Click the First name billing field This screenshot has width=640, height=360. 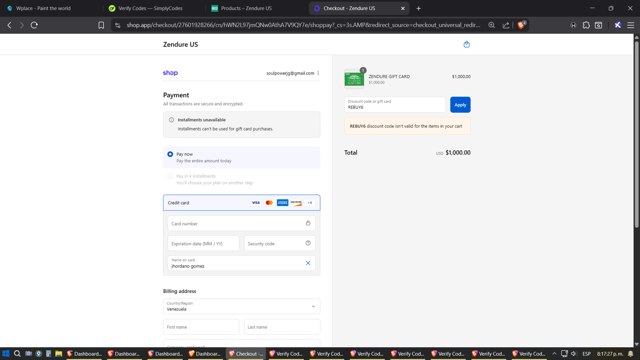(201, 327)
